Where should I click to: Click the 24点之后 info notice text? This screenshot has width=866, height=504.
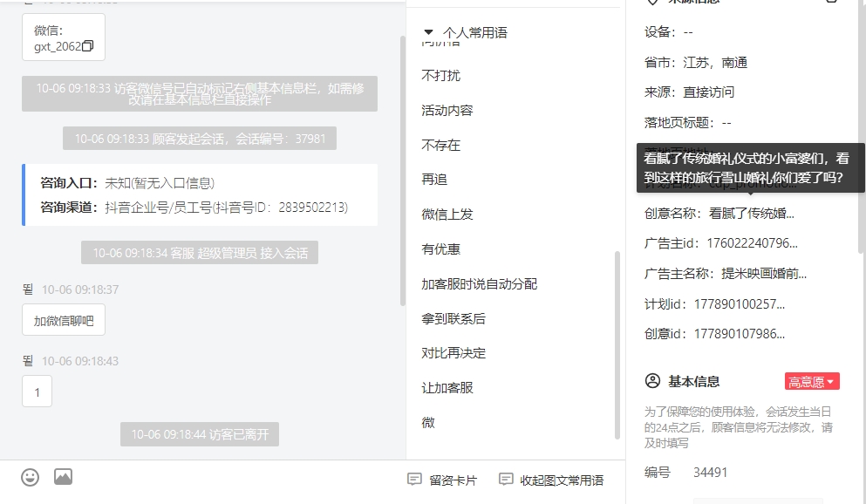click(739, 427)
